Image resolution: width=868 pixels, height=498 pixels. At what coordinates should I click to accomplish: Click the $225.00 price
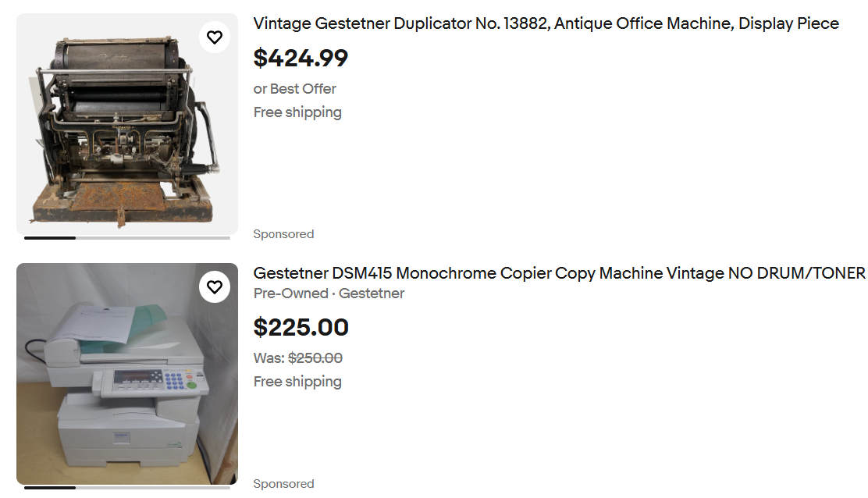pyautogui.click(x=301, y=327)
